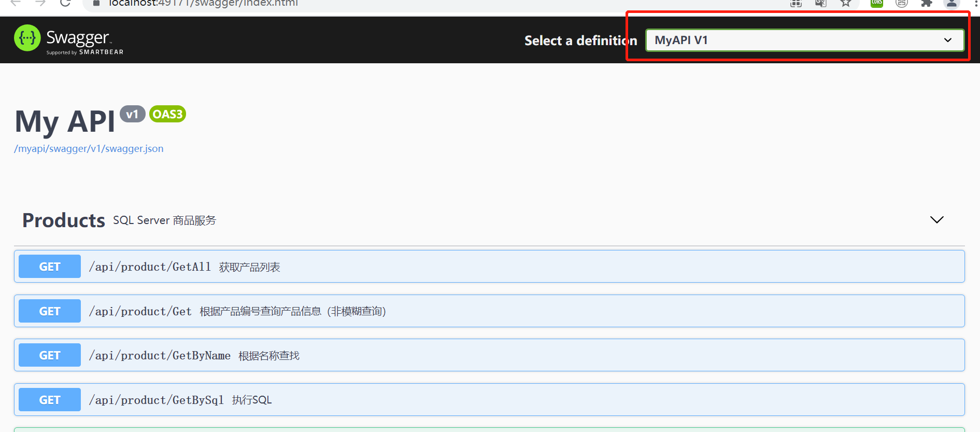
Task: Click 'Supported by SMARTBEAR' text
Action: tap(85, 52)
